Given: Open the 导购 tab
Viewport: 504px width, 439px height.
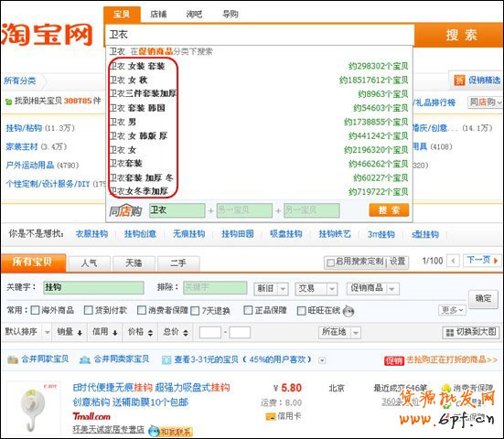Looking at the screenshot, I should click(231, 14).
